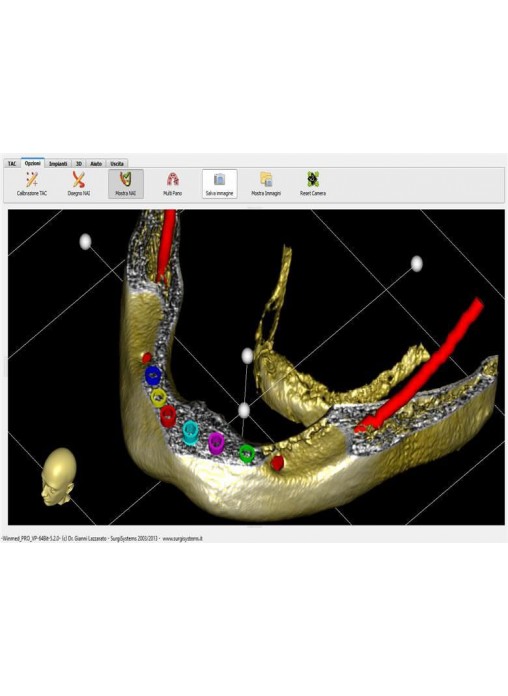The height and width of the screenshot is (696, 508).
Task: Switch to the Impianti tab
Action: point(58,164)
